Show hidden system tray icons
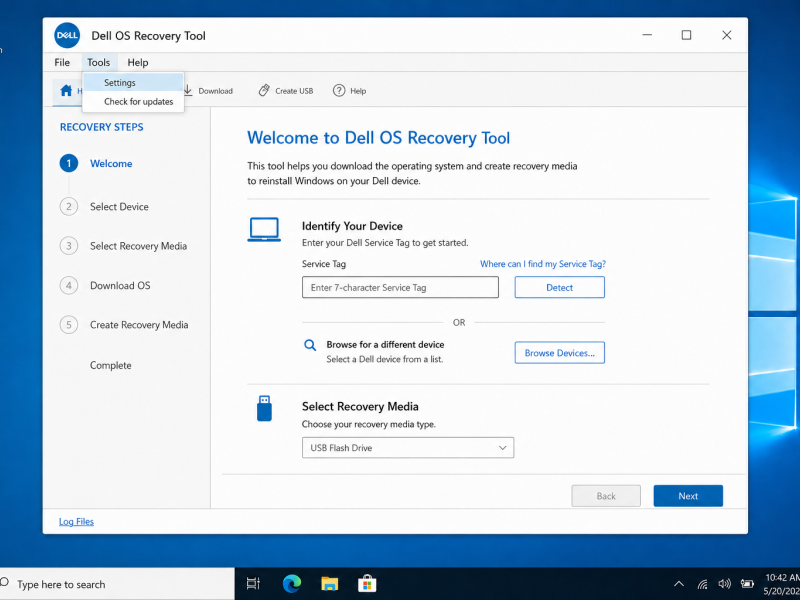Screen dimensions: 800x600 (x=679, y=584)
